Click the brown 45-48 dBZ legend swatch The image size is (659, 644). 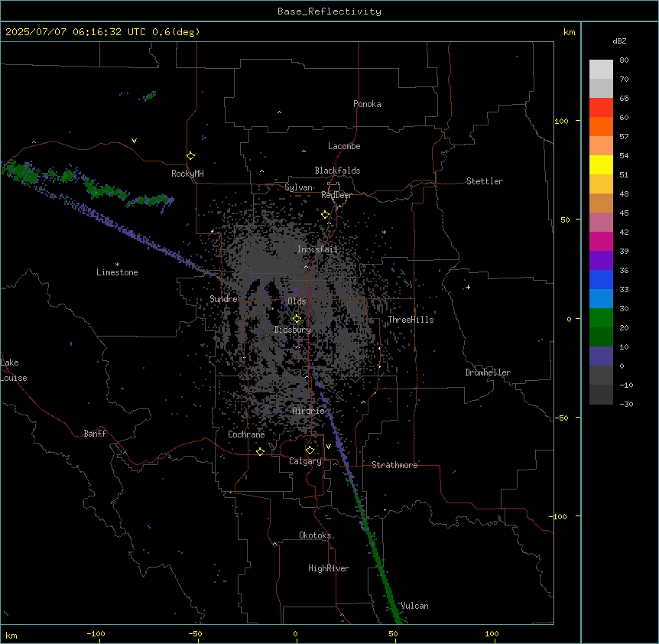601,203
